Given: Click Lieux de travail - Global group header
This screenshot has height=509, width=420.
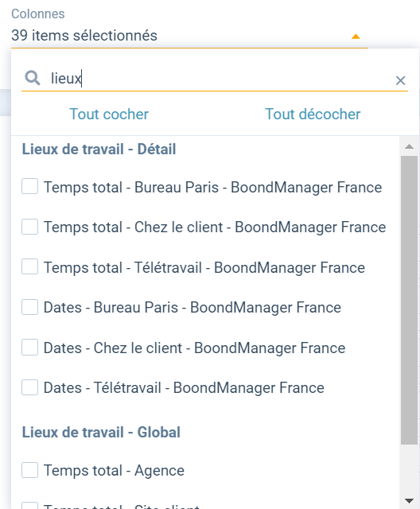Looking at the screenshot, I should [101, 433].
